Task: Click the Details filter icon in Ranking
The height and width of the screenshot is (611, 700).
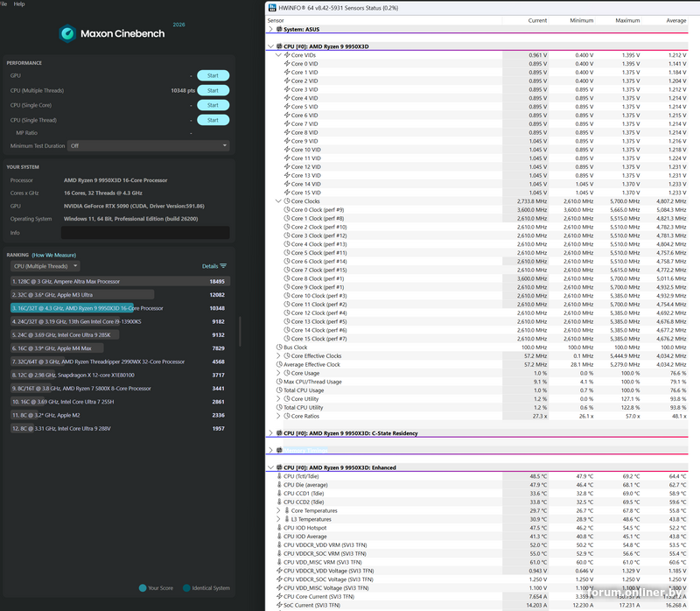Action: [223, 266]
